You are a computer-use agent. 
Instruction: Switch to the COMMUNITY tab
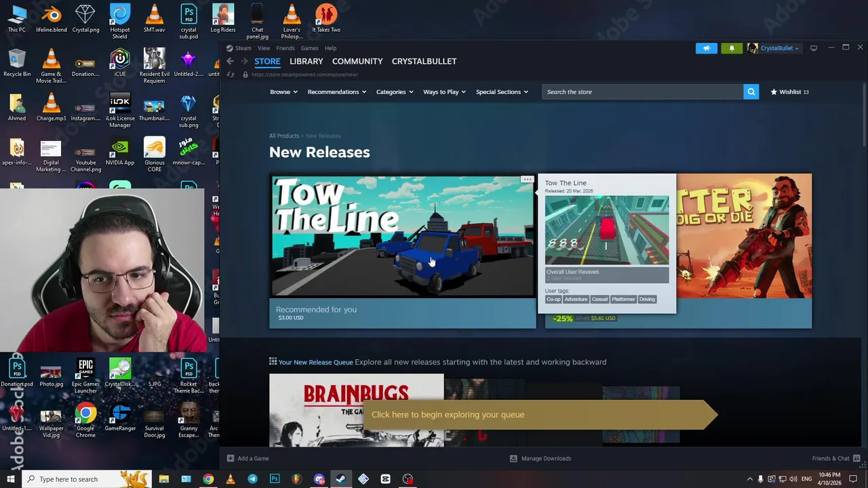(357, 61)
